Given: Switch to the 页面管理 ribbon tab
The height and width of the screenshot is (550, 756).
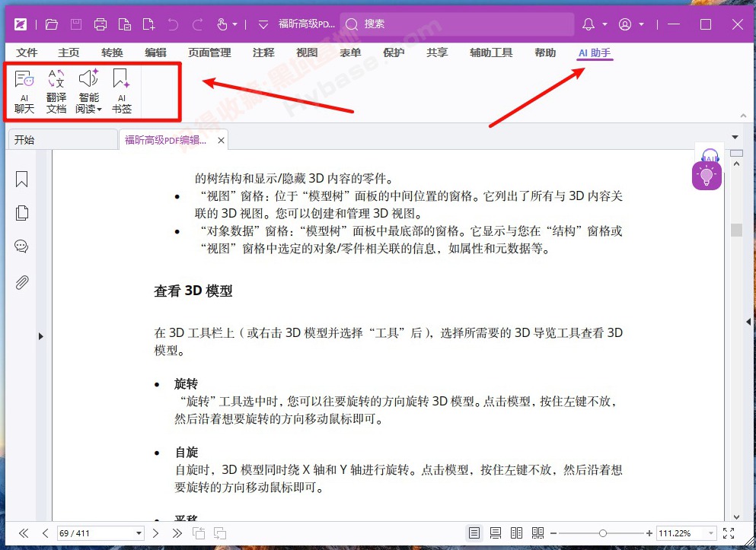Looking at the screenshot, I should pyautogui.click(x=209, y=52).
